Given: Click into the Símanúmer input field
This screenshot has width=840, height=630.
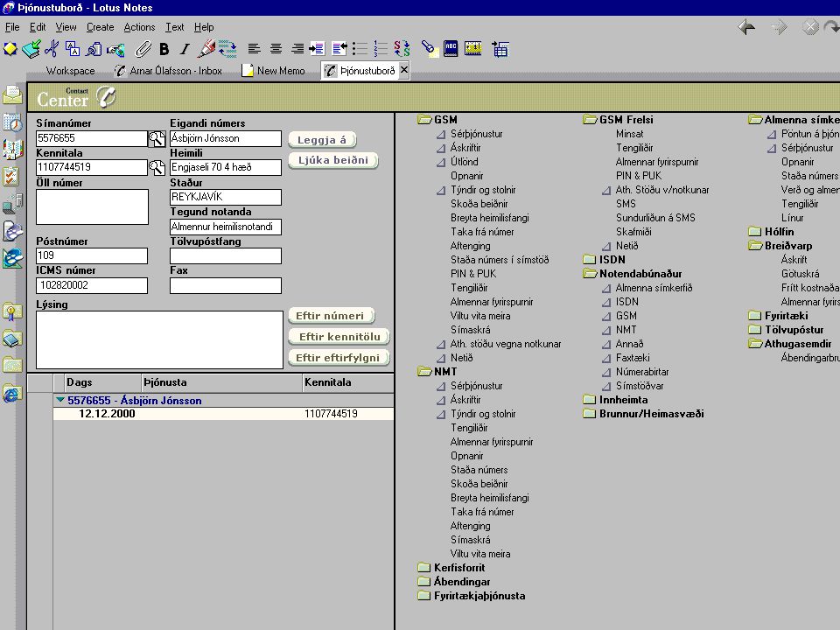Looking at the screenshot, I should (x=92, y=138).
